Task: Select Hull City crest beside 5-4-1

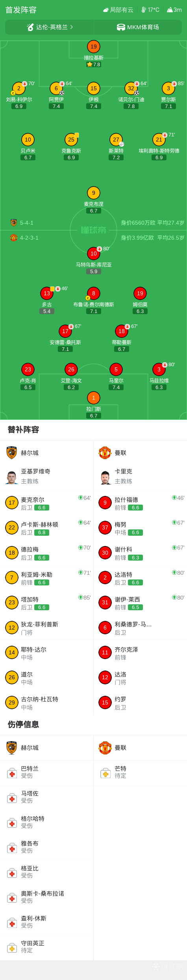Action: [x=14, y=223]
